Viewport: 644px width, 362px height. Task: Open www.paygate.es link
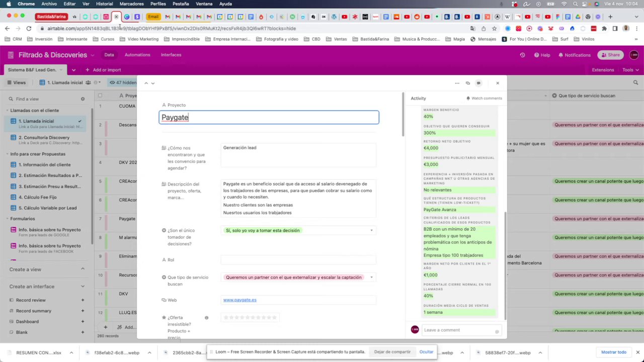239,300
